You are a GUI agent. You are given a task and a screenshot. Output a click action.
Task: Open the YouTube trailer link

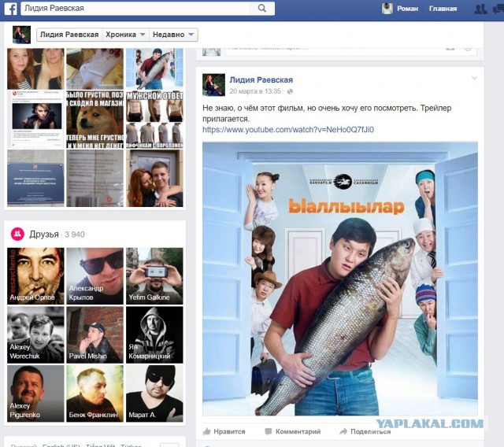288,130
